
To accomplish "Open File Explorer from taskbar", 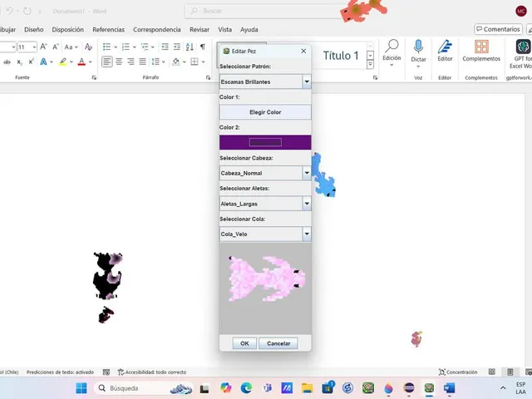I will click(307, 388).
